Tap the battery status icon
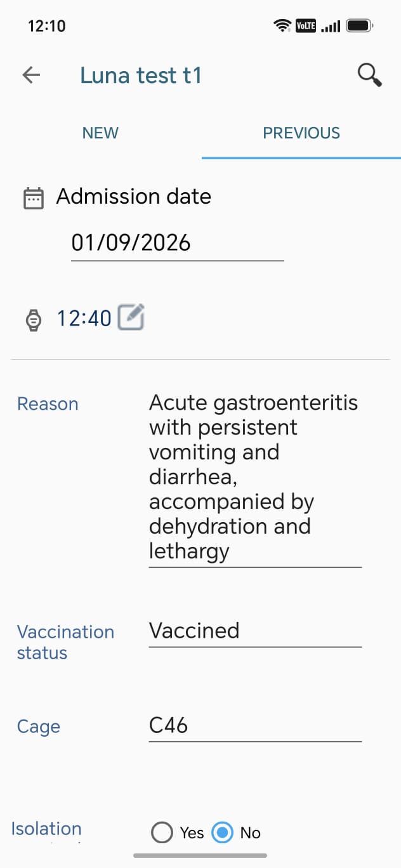401x868 pixels. [x=360, y=26]
